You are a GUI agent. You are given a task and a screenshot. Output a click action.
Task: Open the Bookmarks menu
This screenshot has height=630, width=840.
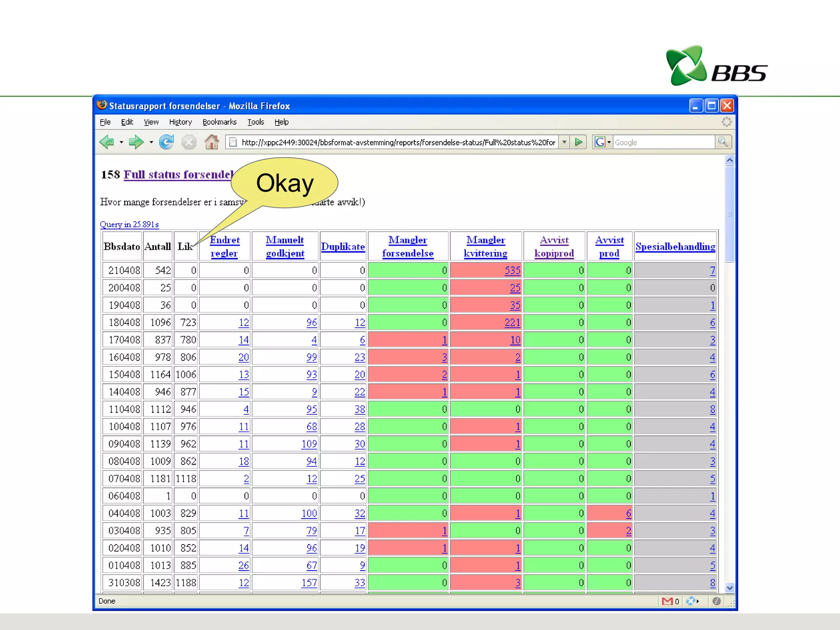[219, 122]
